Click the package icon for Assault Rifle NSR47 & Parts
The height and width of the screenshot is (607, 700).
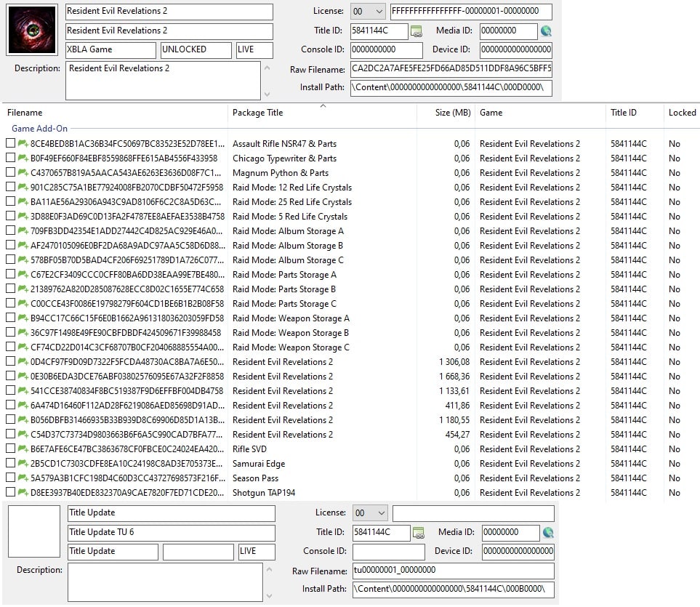tap(23, 143)
